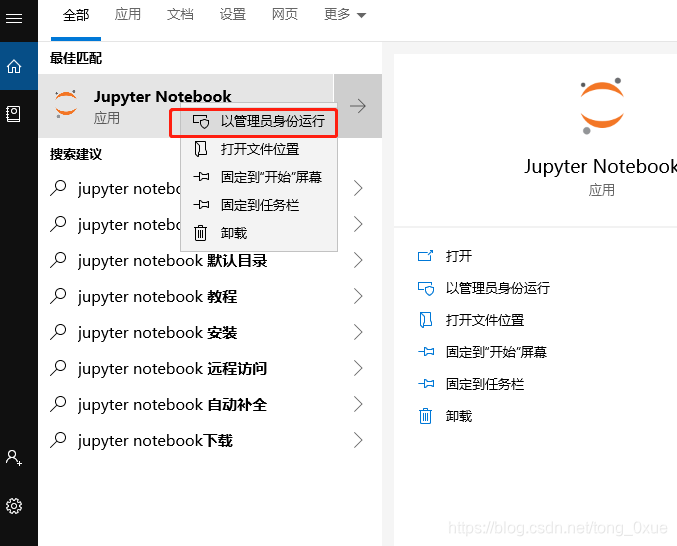The image size is (677, 546).
Task: Click the Jupyter Notebook app icon in best match
Action: [x=66, y=104]
